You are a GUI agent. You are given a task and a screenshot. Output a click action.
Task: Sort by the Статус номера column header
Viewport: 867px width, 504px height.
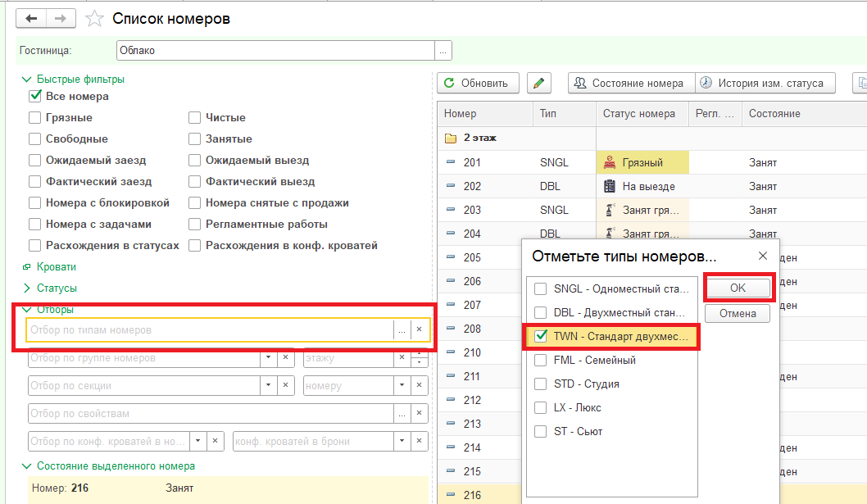pyautogui.click(x=639, y=114)
